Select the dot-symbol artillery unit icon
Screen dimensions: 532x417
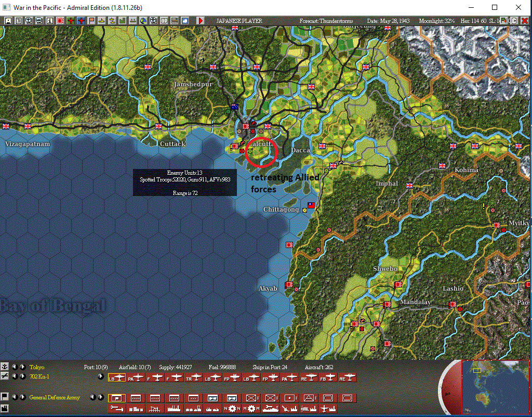point(289,398)
